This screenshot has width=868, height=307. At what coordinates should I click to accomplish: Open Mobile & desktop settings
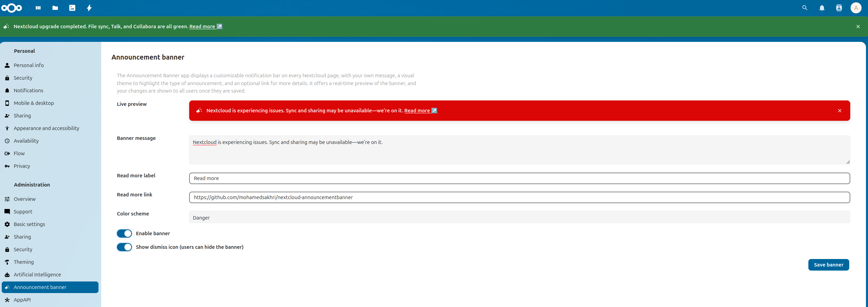50,103
